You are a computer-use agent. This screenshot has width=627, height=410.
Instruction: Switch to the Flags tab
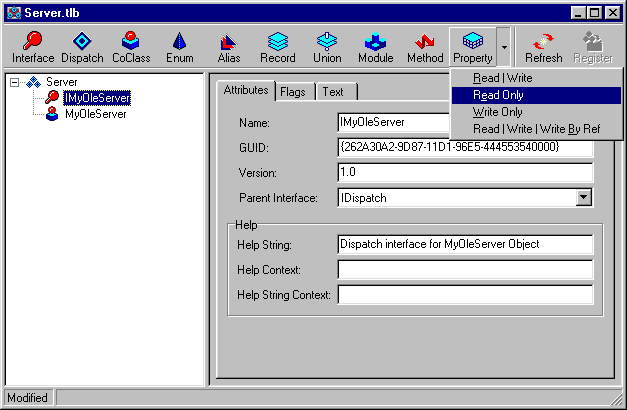(x=293, y=92)
